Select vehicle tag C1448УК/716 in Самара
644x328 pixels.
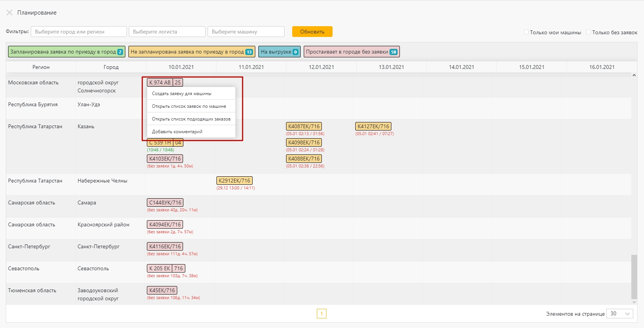165,202
